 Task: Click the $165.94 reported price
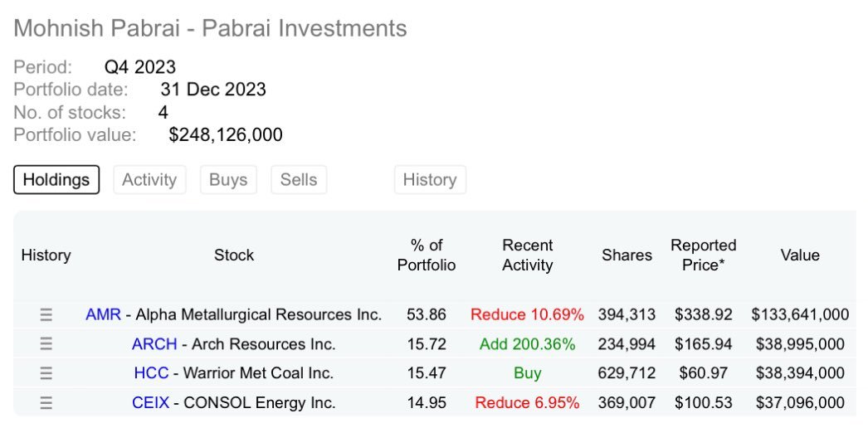pyautogui.click(x=704, y=344)
